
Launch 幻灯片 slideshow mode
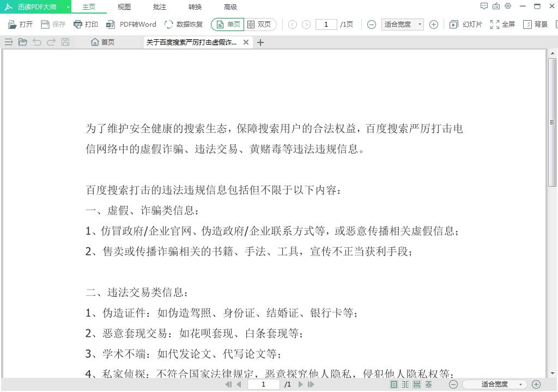[466, 24]
